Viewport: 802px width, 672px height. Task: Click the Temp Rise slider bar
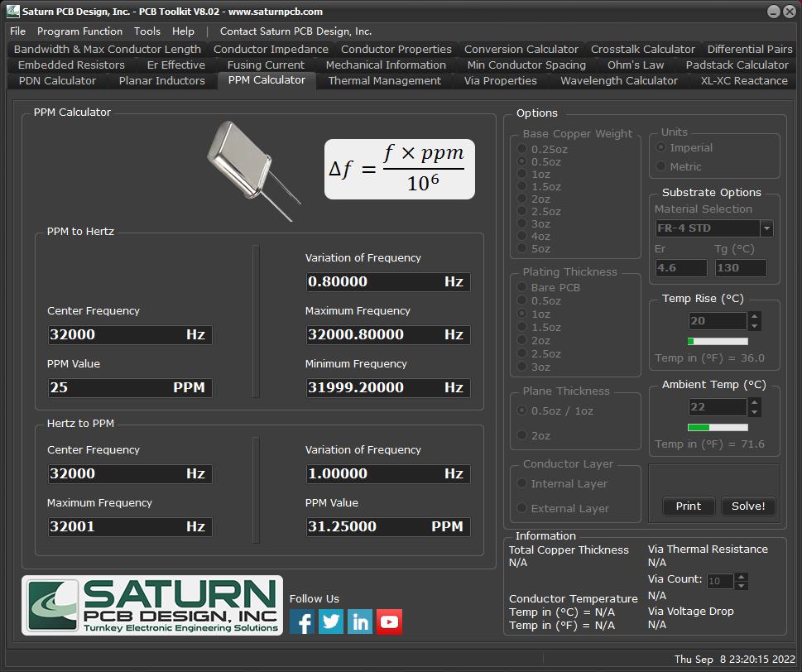pos(718,341)
